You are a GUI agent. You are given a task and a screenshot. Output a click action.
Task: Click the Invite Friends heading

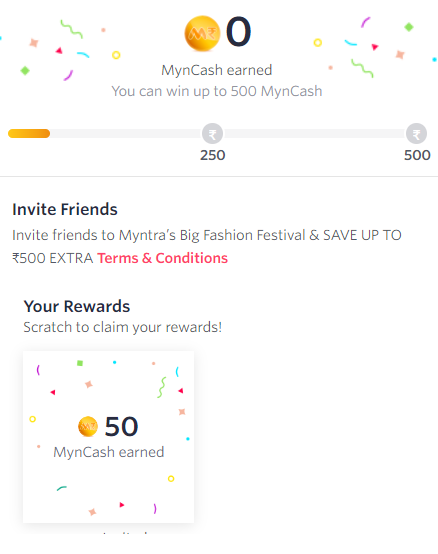(x=65, y=209)
